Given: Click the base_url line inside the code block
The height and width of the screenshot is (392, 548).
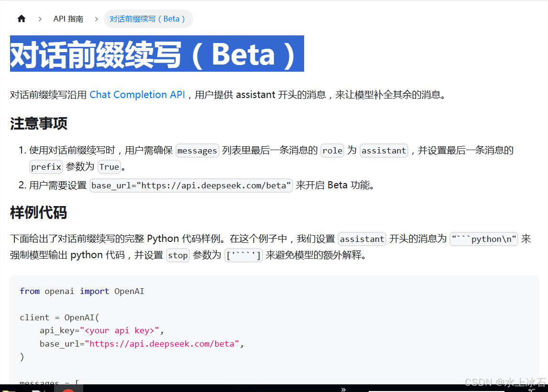Looking at the screenshot, I should (x=142, y=344).
